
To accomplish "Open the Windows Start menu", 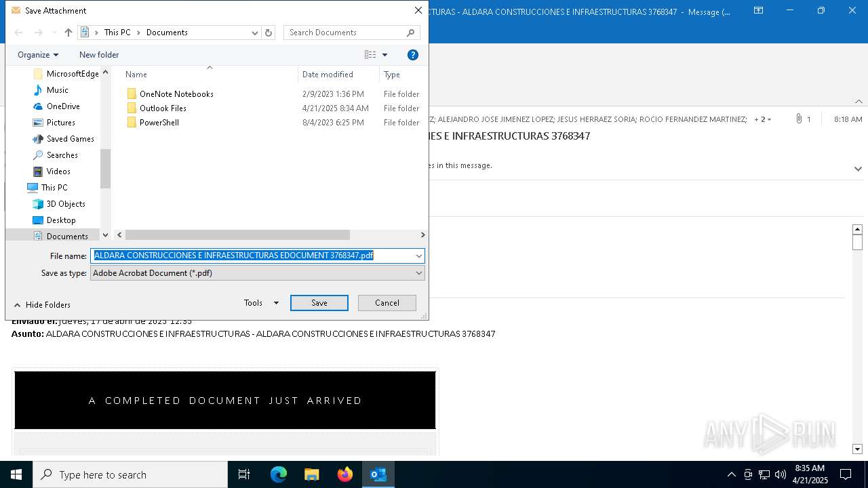I will (16, 474).
